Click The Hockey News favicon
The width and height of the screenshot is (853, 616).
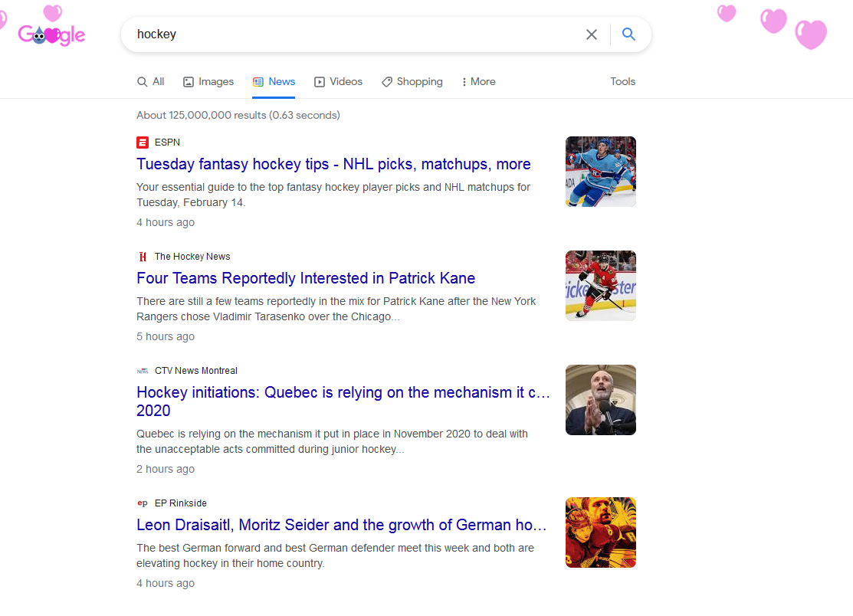[143, 257]
